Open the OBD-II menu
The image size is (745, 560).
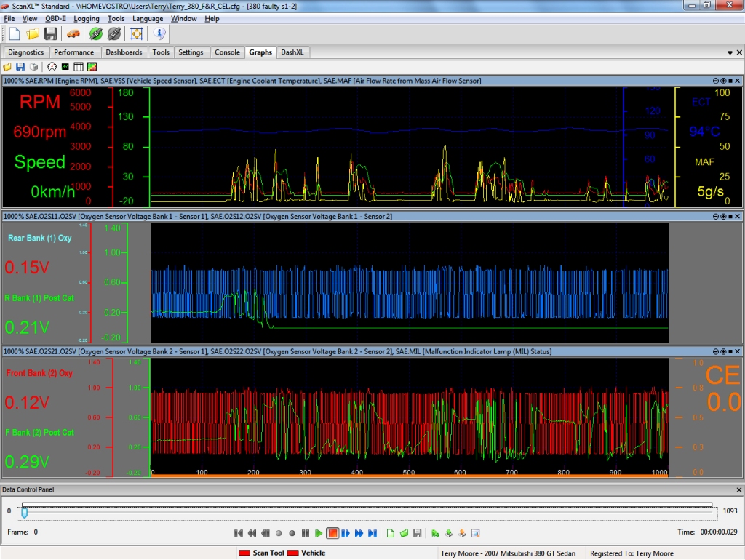(55, 18)
